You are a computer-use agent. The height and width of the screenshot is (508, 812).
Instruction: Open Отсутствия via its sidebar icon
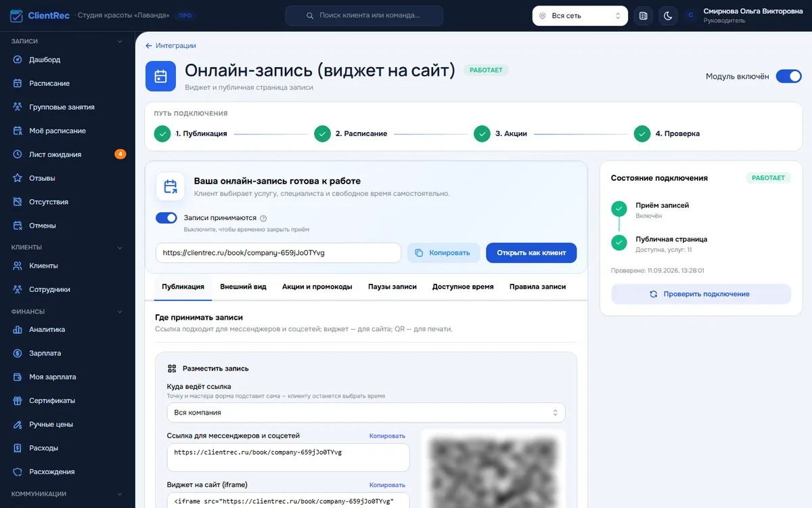point(18,202)
